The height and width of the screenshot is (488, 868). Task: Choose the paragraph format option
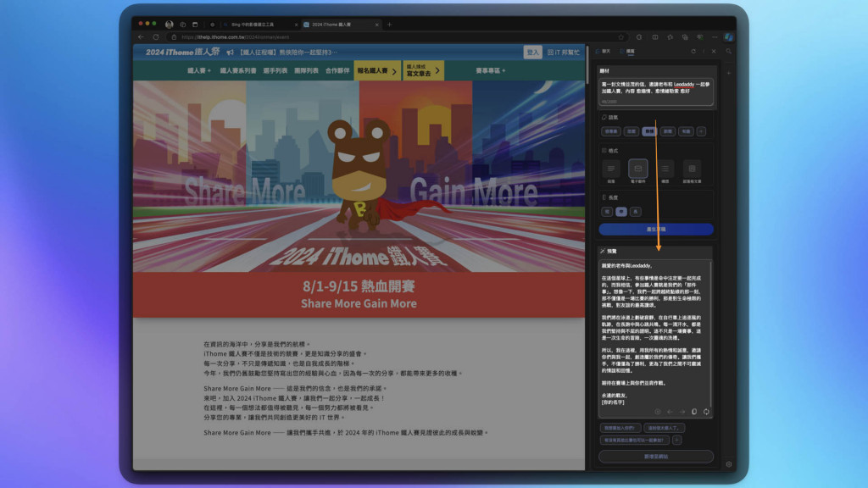point(611,171)
